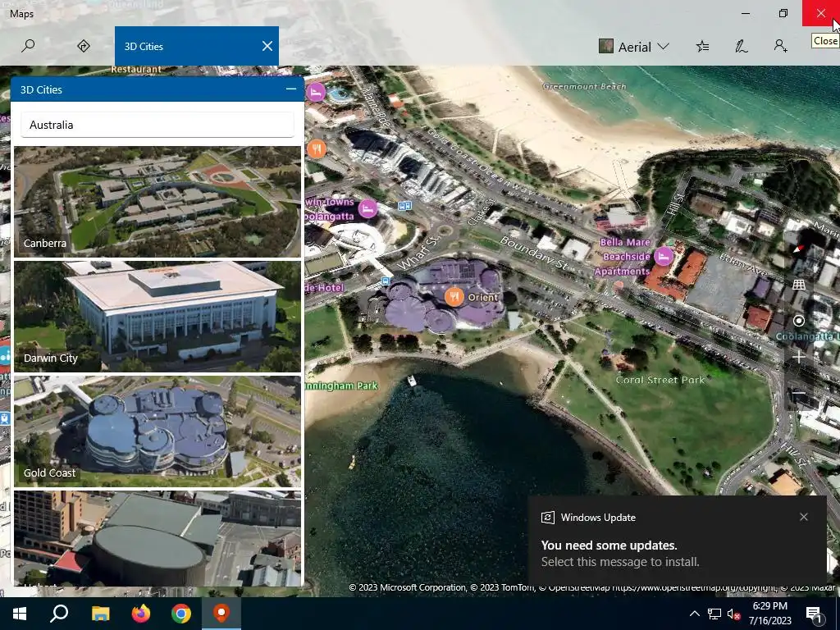
Task: Launch Google Chrome from taskbar
Action: [x=181, y=614]
